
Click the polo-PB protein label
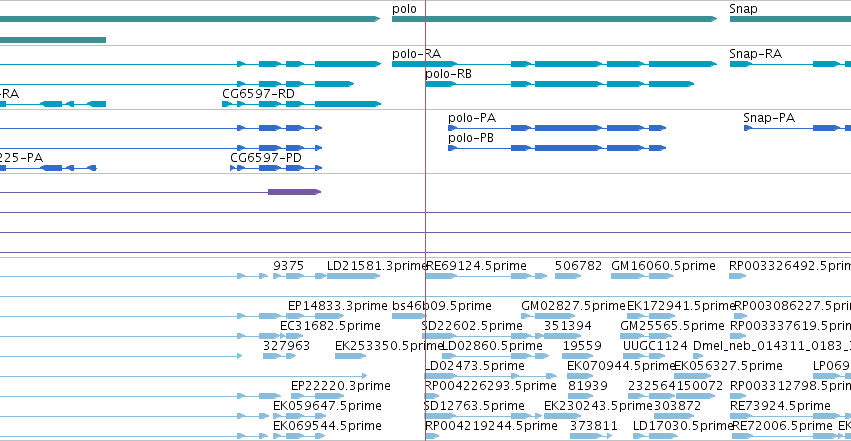(471, 138)
